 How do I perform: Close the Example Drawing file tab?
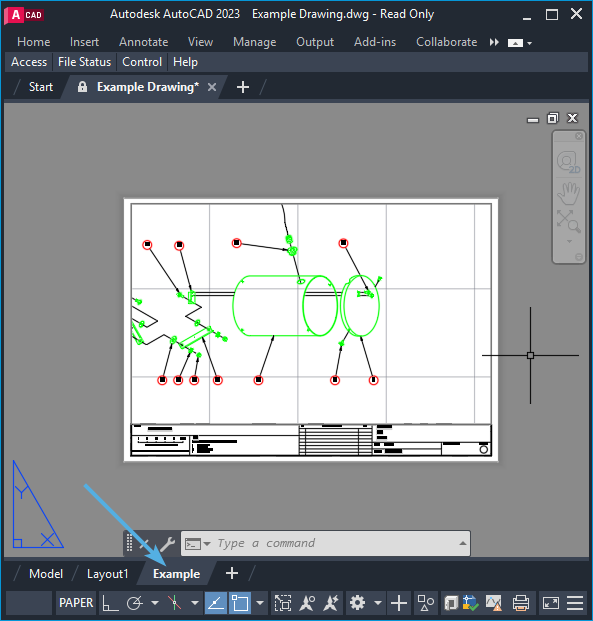coord(212,87)
